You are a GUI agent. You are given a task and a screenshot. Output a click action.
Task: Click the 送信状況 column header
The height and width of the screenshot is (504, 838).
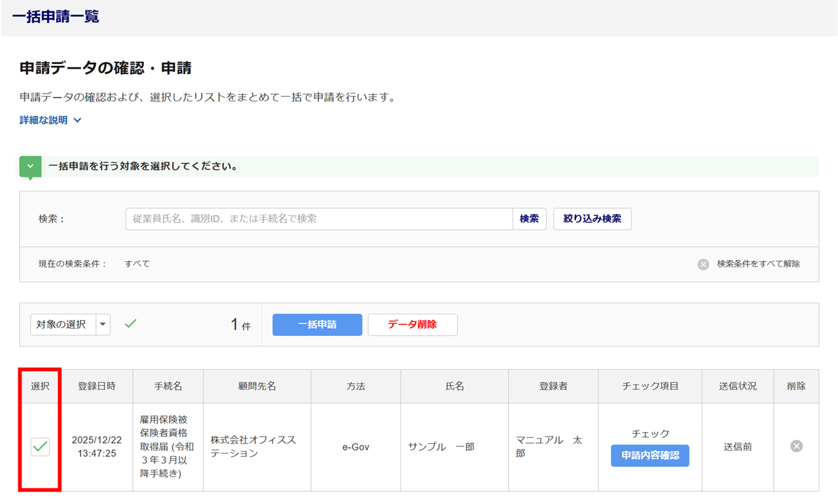pyautogui.click(x=737, y=386)
